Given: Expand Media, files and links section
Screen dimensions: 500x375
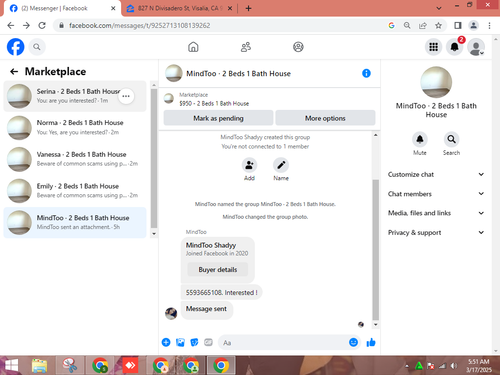Looking at the screenshot, I should 436,213.
